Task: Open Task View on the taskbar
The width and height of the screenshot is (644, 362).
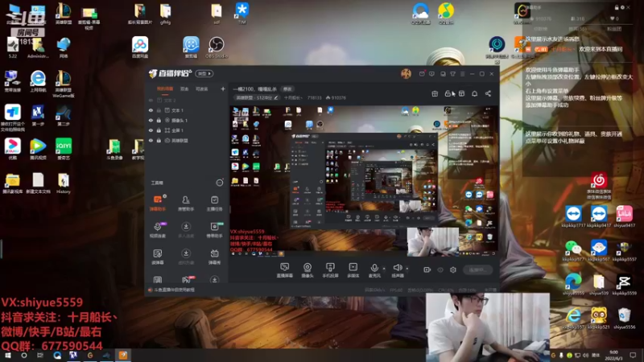Action: (40, 356)
